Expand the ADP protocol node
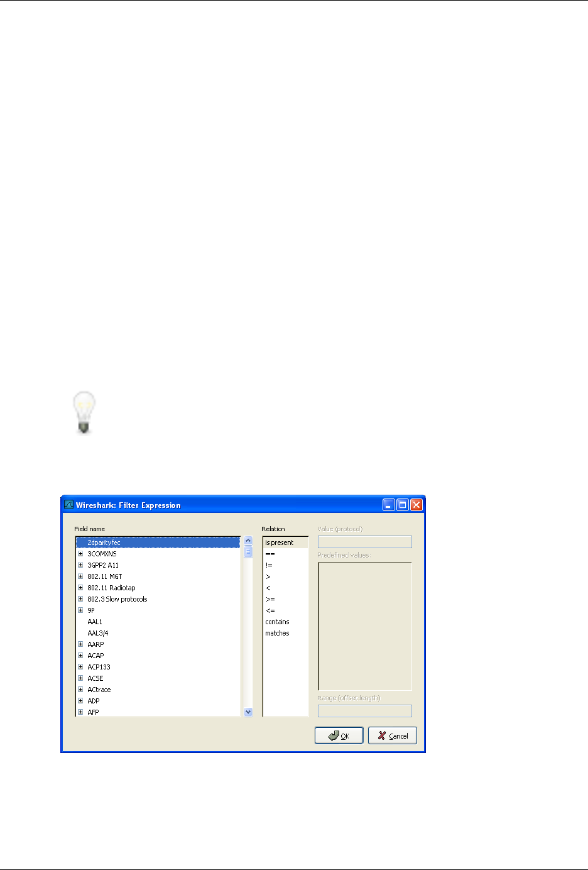 tap(80, 701)
